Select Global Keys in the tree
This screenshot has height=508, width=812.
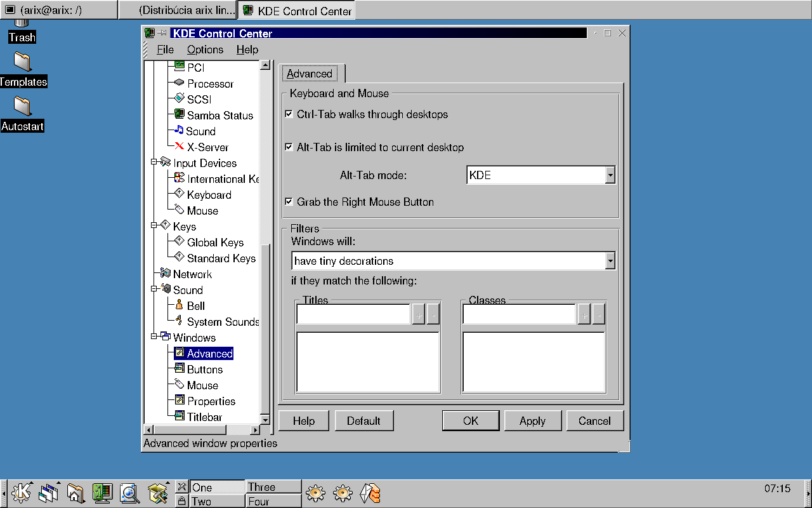click(x=215, y=243)
